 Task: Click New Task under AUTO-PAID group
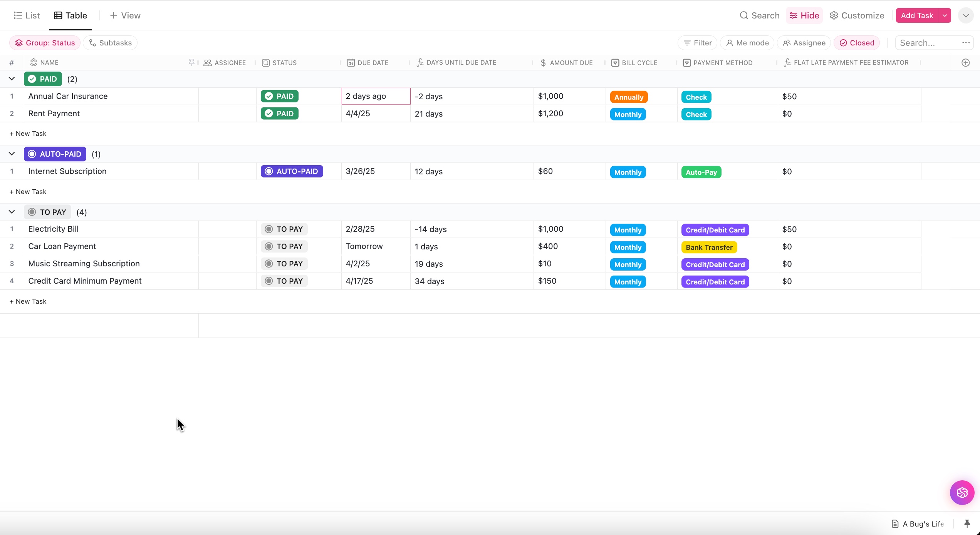point(28,192)
